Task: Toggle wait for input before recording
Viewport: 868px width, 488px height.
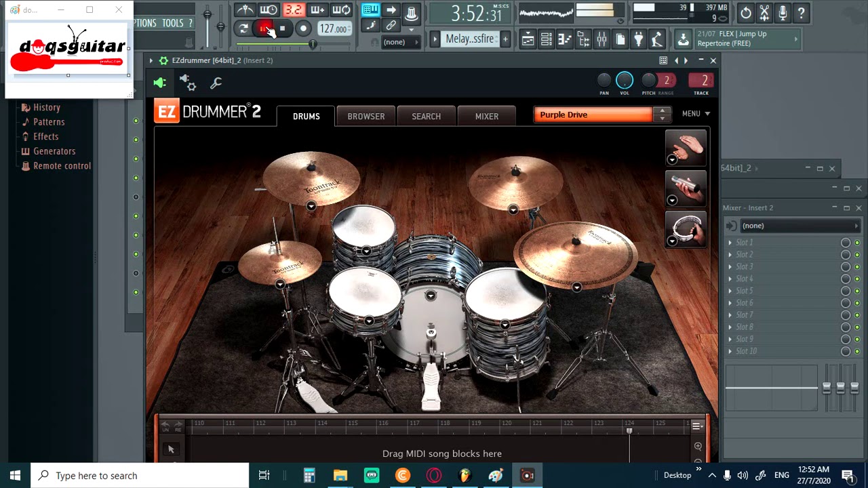Action: pyautogui.click(x=269, y=10)
